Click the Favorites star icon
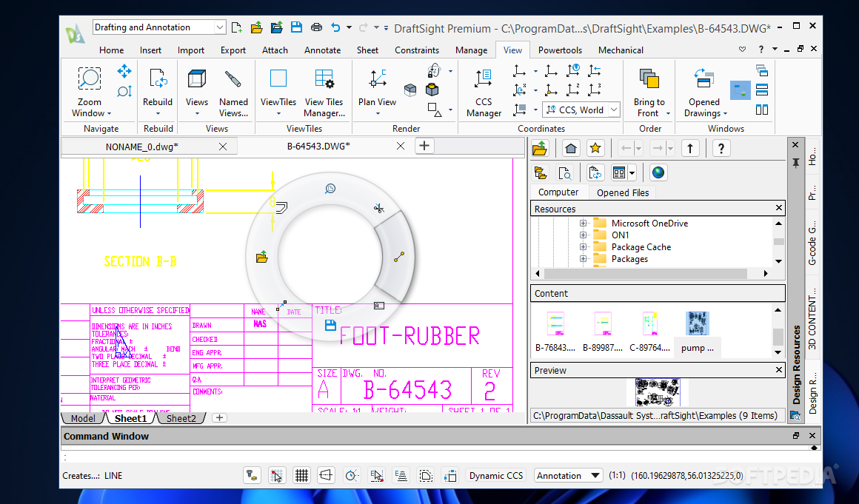The height and width of the screenshot is (504, 859). pyautogui.click(x=595, y=148)
